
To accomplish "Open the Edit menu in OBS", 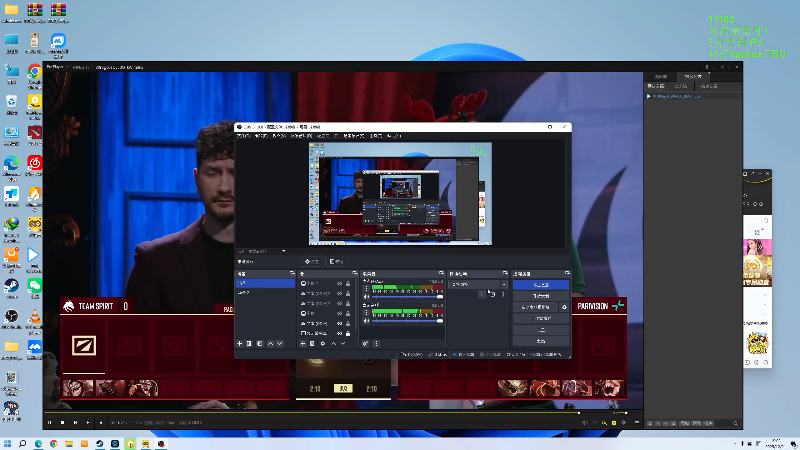I will point(261,136).
